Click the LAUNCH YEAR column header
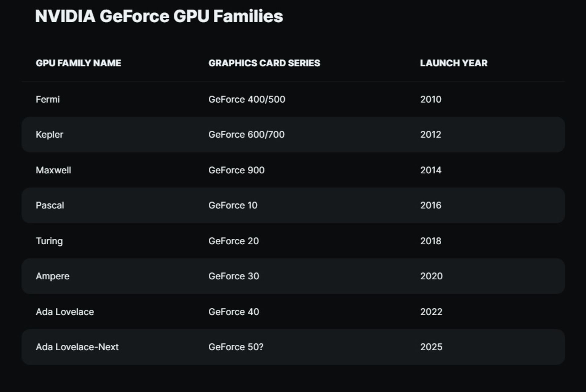This screenshot has height=392, width=586. click(x=454, y=63)
